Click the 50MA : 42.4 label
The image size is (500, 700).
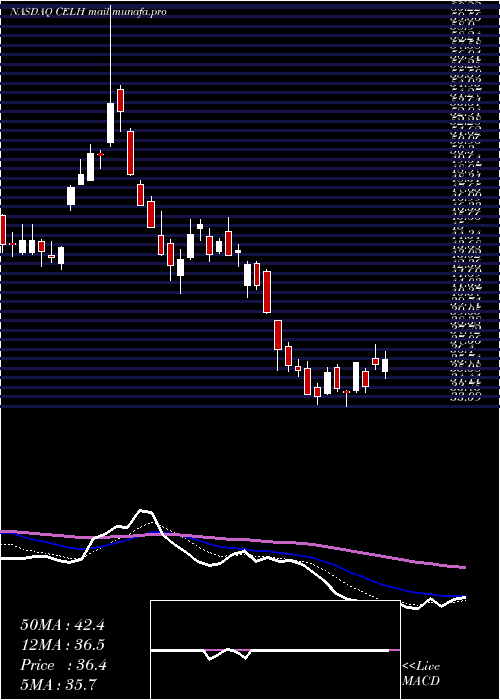coord(62,625)
